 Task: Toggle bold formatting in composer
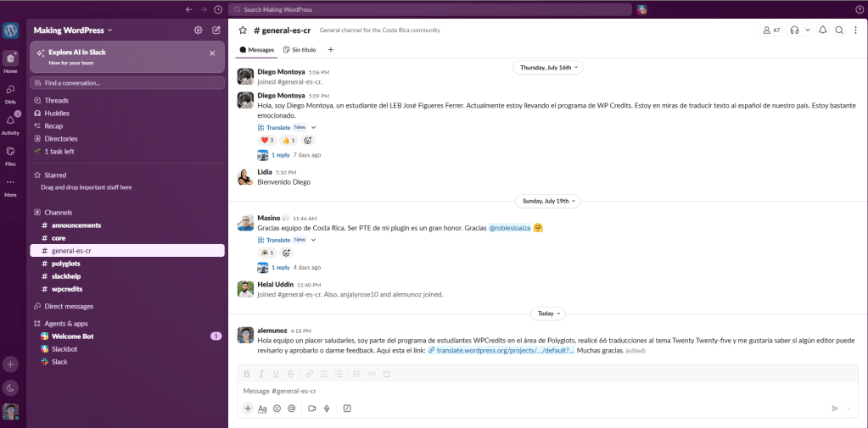pyautogui.click(x=247, y=374)
